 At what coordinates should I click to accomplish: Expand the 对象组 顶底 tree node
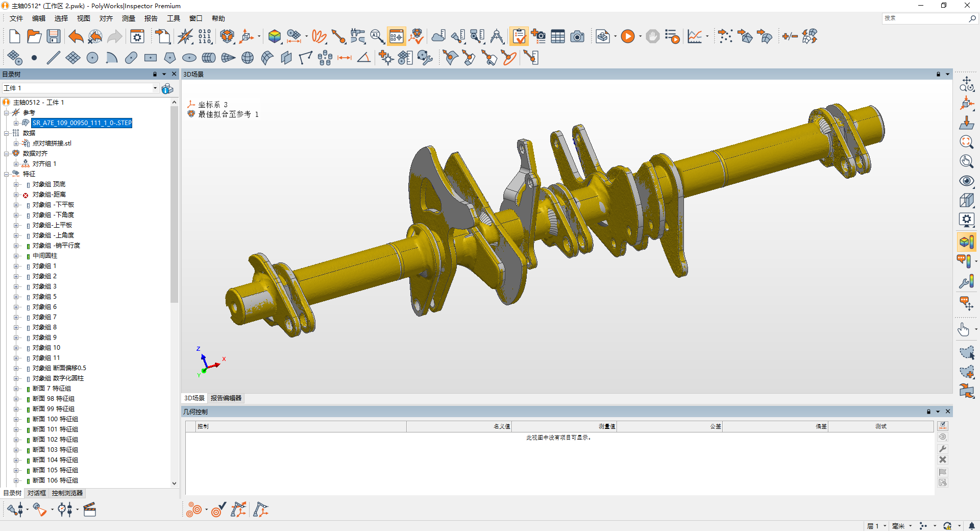(x=16, y=184)
